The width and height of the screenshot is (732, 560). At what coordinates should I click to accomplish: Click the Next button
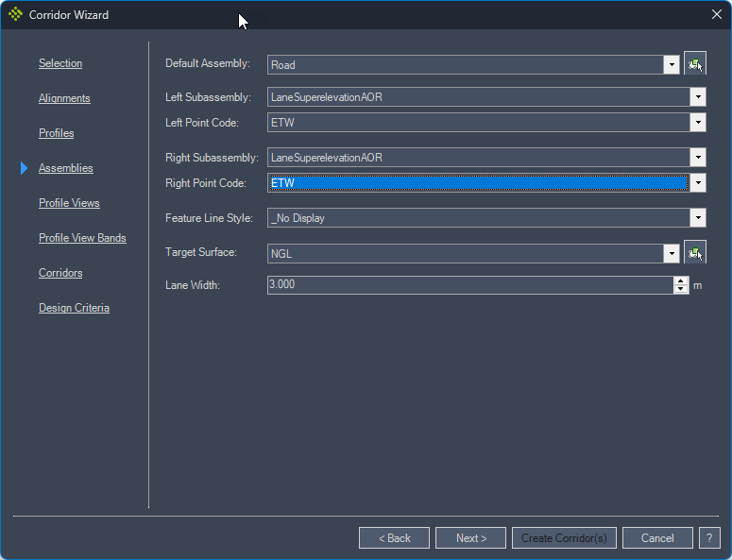(x=470, y=538)
